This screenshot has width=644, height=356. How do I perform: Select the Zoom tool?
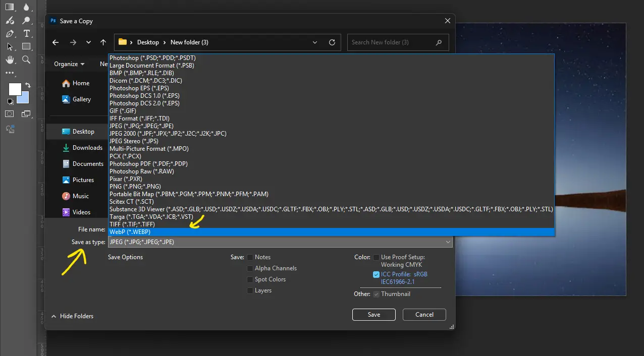click(x=26, y=59)
